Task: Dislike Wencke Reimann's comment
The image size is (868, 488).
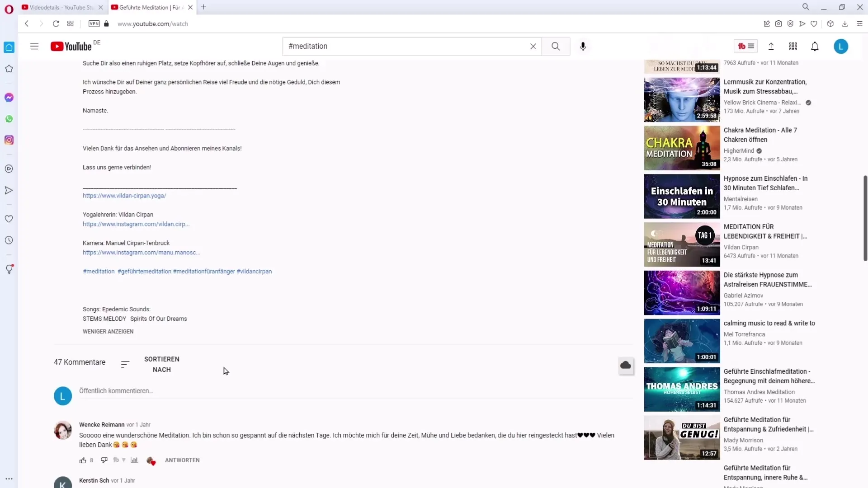Action: (104, 460)
